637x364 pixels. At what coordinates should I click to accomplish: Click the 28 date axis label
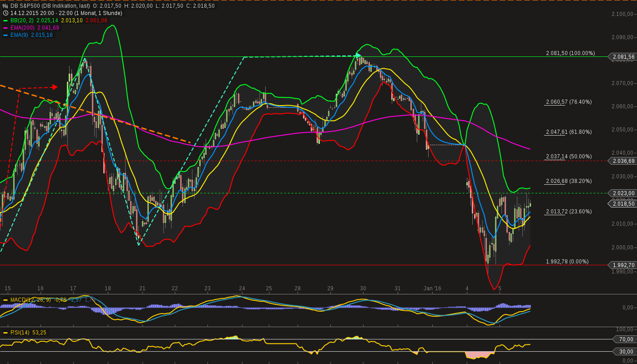[x=298, y=288]
